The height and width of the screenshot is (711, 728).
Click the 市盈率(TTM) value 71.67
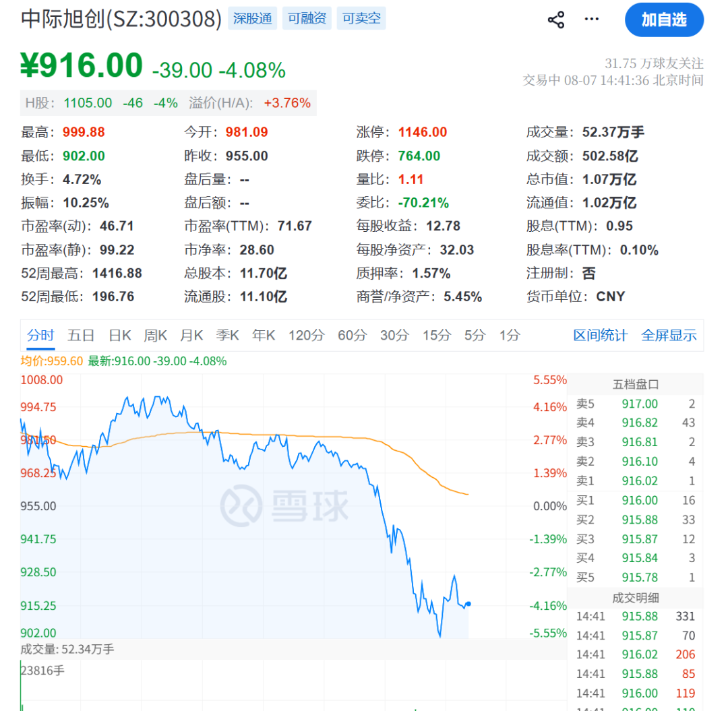[295, 226]
